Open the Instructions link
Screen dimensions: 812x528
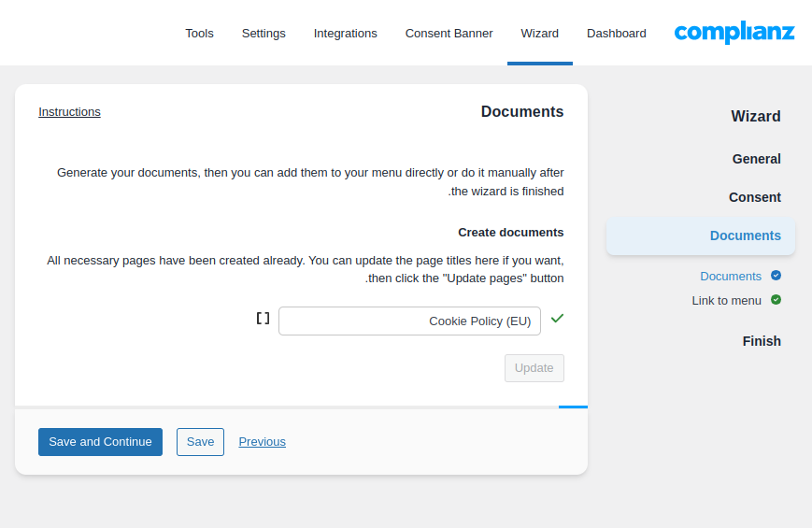coord(69,112)
